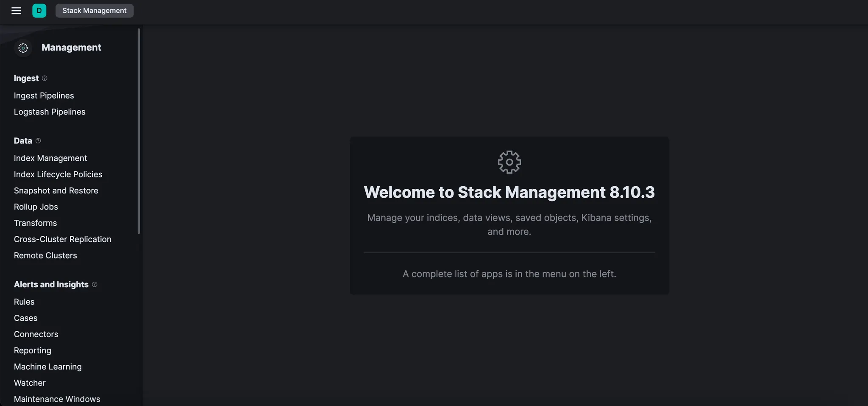Viewport: 868px width, 406px height.
Task: Open Ingest Pipelines
Action: (x=44, y=96)
